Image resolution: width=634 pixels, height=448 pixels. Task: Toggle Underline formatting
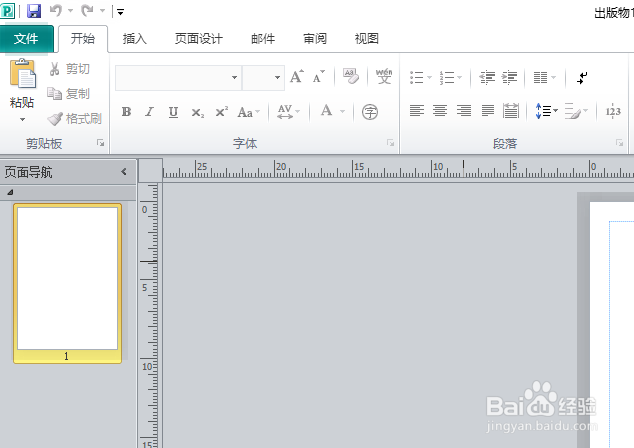click(173, 112)
